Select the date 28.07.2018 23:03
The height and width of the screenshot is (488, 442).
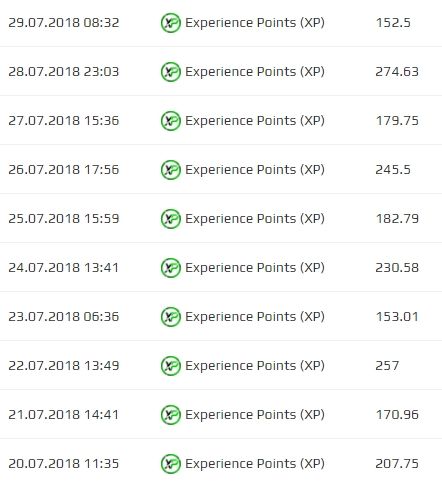pyautogui.click(x=64, y=72)
